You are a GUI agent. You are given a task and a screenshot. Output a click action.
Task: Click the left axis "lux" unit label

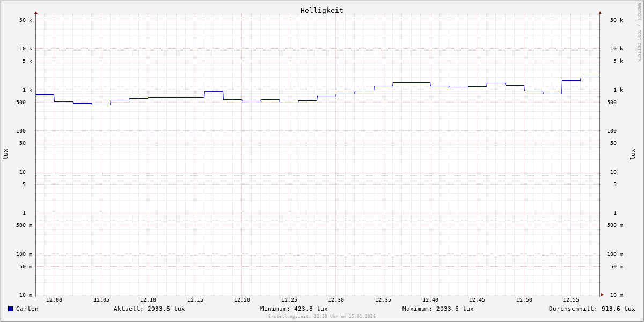point(5,154)
